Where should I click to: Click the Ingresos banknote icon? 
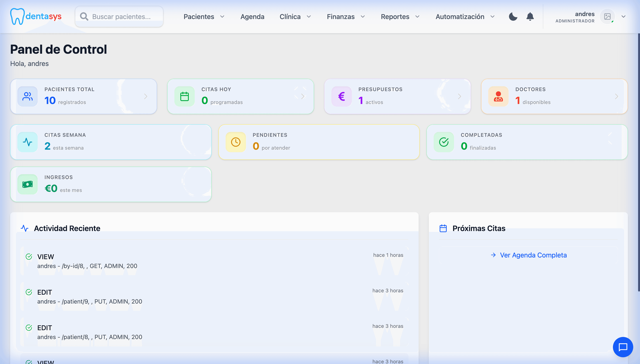click(28, 185)
